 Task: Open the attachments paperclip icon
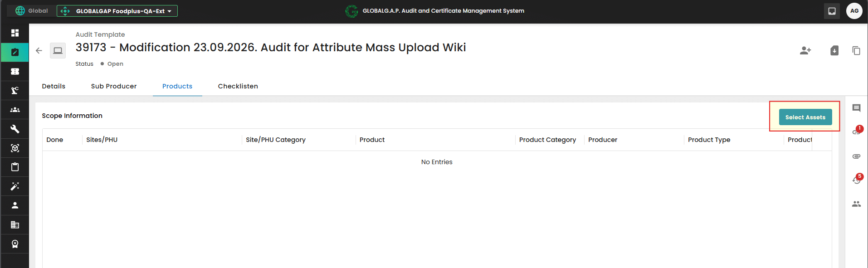click(x=856, y=156)
